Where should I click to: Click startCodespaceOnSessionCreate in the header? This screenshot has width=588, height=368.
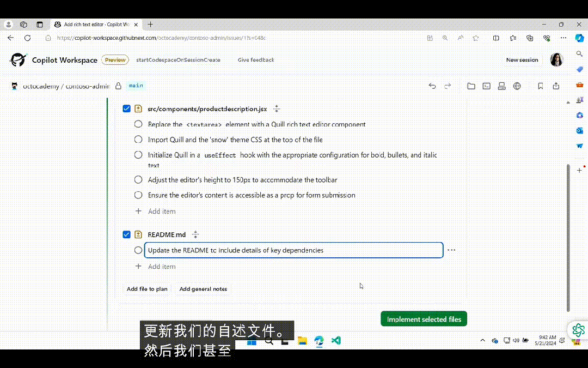[178, 60]
